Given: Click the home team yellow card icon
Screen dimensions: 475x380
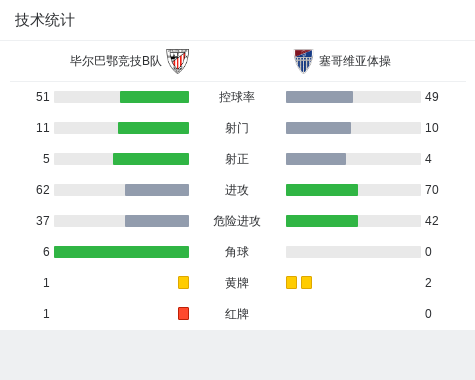Looking at the screenshot, I should (183, 282).
